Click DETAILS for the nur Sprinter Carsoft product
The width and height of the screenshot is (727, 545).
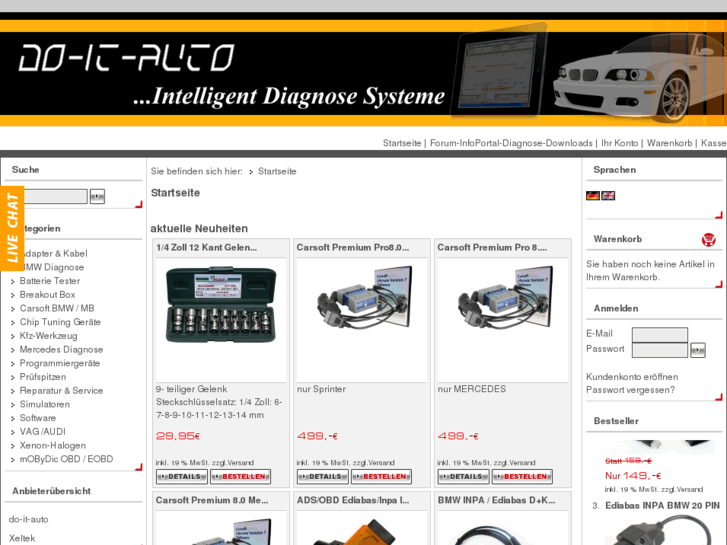[323, 477]
